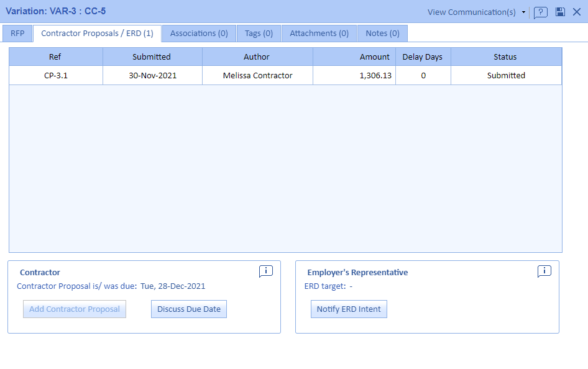Open the Associations (0) tab
The width and height of the screenshot is (588, 369).
[x=199, y=34]
